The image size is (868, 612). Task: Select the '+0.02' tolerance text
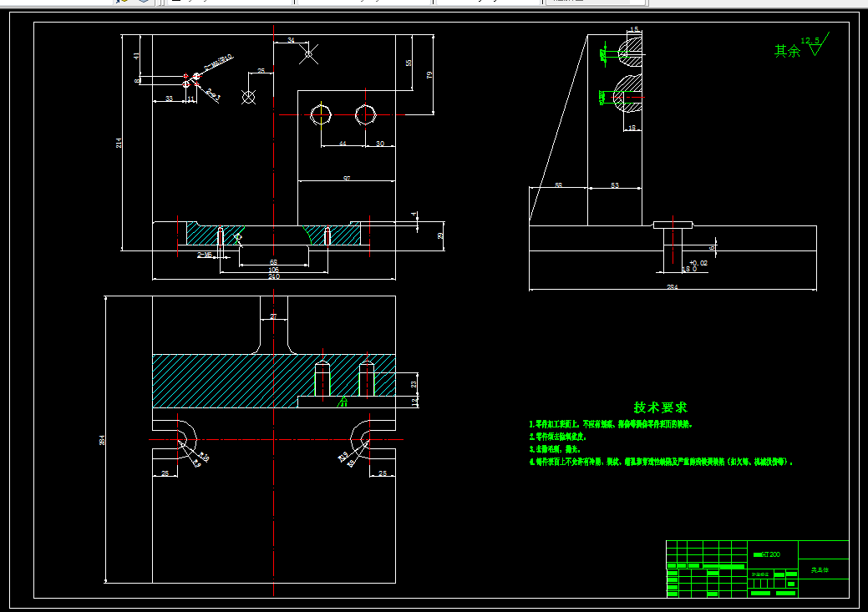[x=698, y=263]
